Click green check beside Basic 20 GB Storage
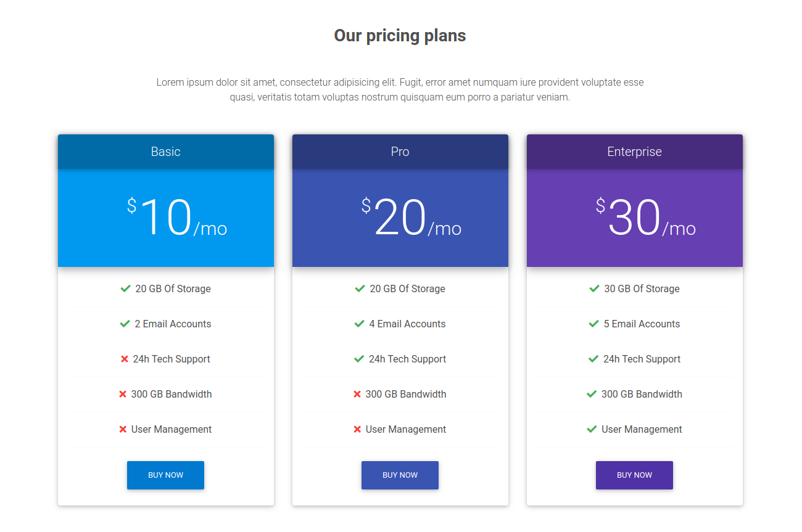 125,289
